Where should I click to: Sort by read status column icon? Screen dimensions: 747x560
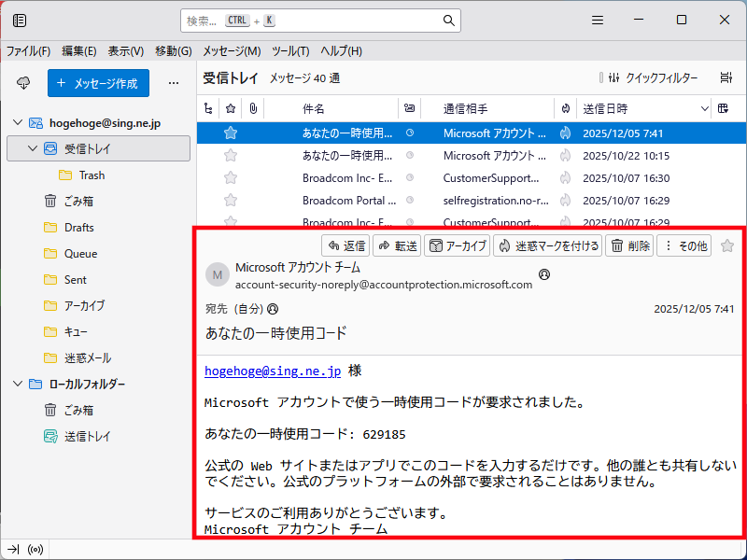[x=409, y=108]
